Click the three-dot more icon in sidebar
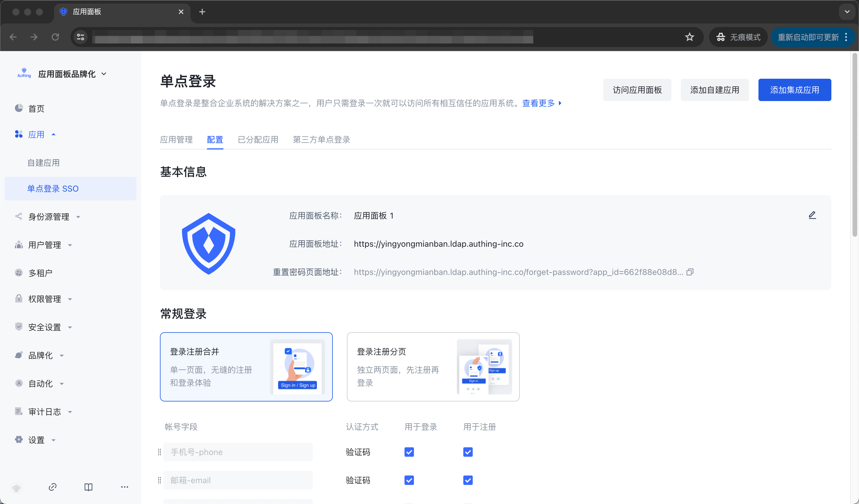Screen dimensions: 859x504 coord(124,487)
